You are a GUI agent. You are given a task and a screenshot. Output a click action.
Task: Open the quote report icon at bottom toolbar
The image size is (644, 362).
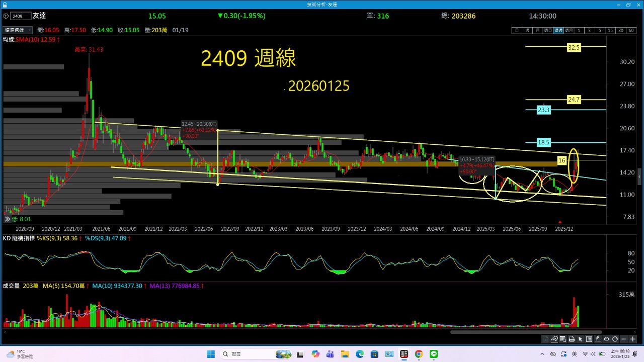pyautogui.click(x=546, y=339)
